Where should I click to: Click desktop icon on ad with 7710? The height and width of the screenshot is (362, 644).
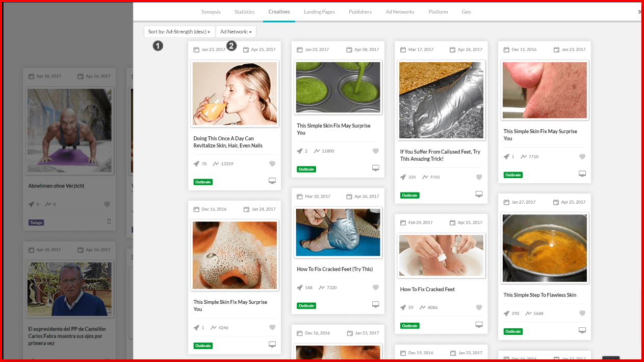tap(582, 174)
